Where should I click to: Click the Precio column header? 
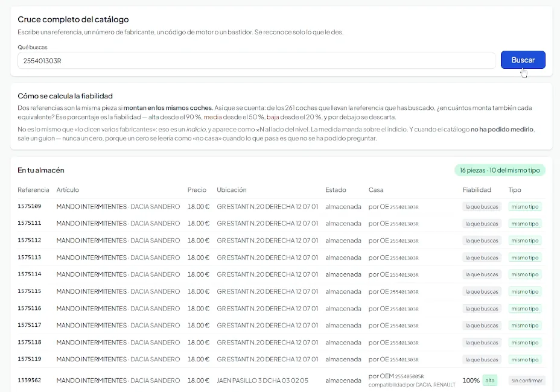click(197, 190)
